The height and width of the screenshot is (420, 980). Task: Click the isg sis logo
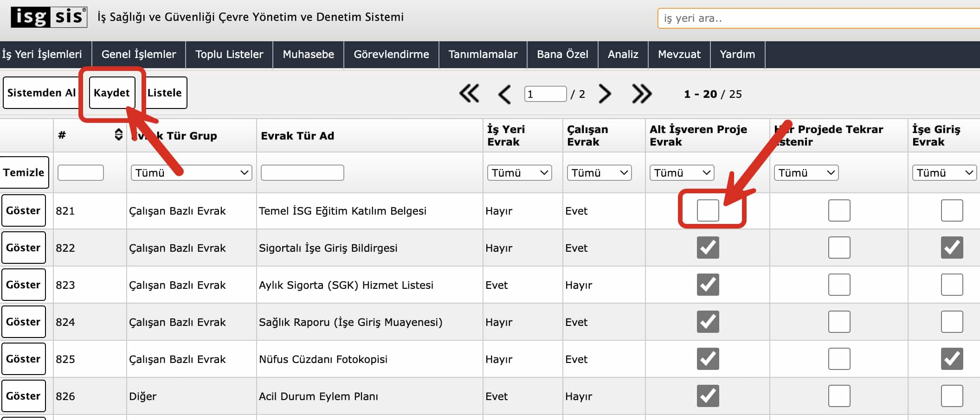[49, 17]
